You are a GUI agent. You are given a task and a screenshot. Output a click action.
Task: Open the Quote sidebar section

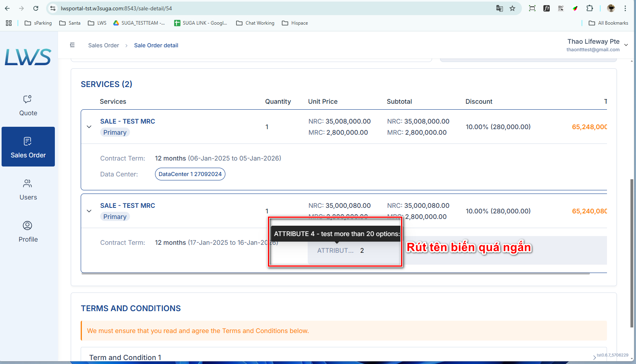tap(28, 106)
